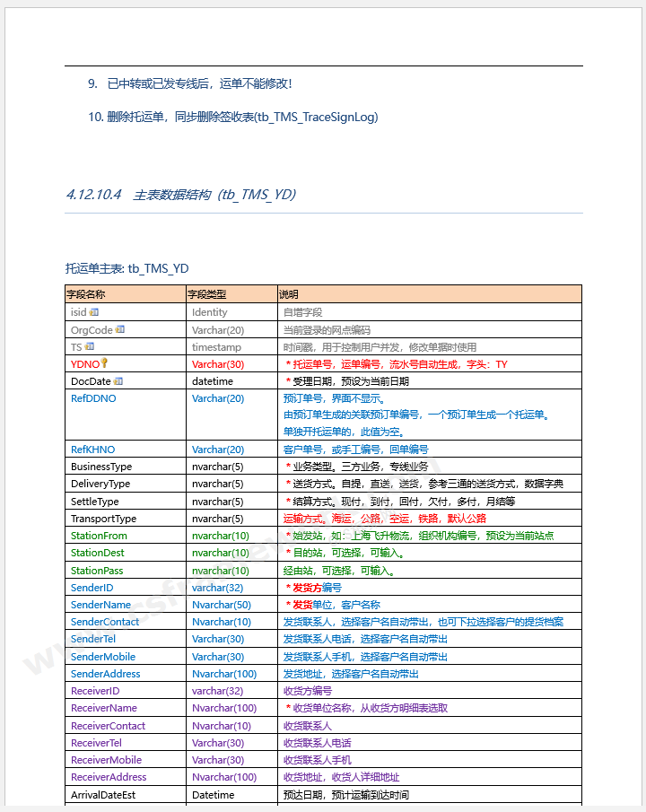The image size is (646, 812).
Task: Click the RefDDNO field name
Action: coord(93,398)
